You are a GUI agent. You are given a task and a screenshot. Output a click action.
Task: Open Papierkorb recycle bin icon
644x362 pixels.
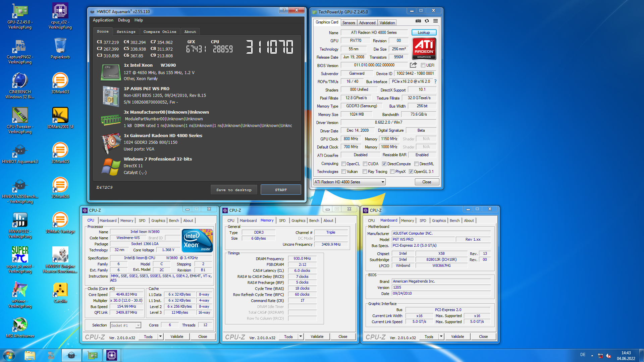tap(60, 49)
